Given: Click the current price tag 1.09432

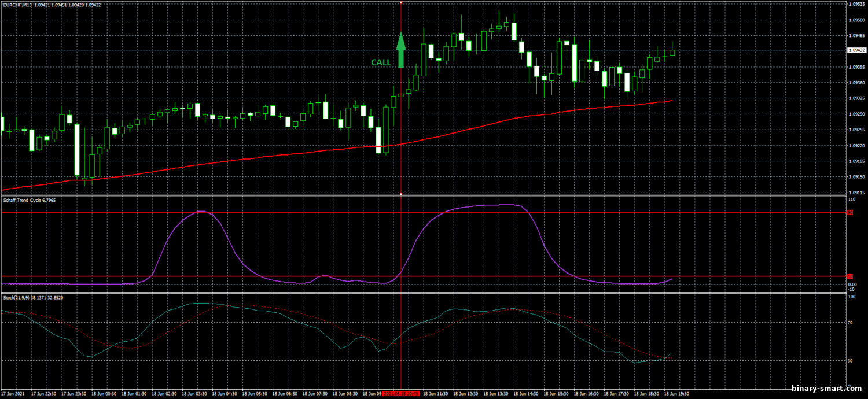Looking at the screenshot, I should click(856, 50).
